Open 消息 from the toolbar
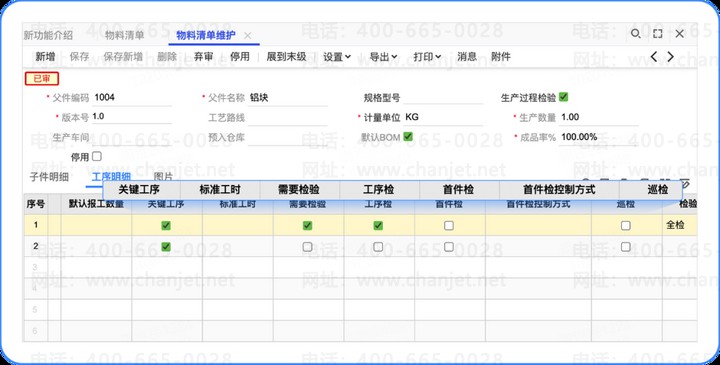 coord(467,57)
